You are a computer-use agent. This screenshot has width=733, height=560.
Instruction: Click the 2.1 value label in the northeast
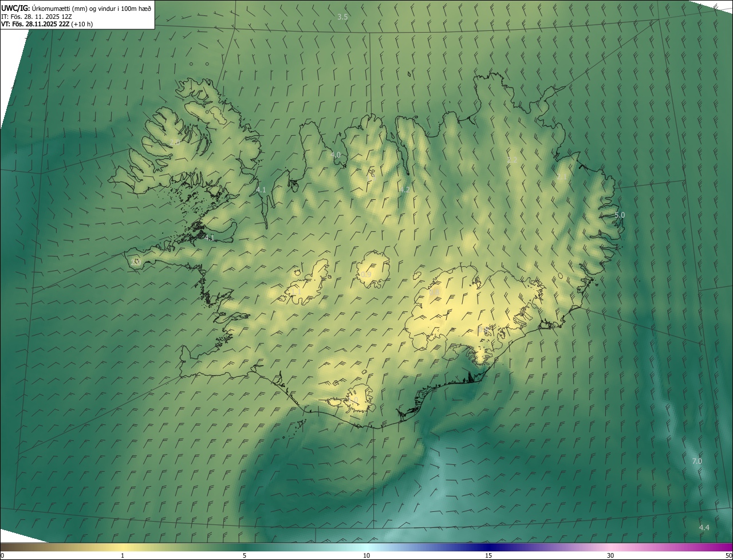click(561, 178)
